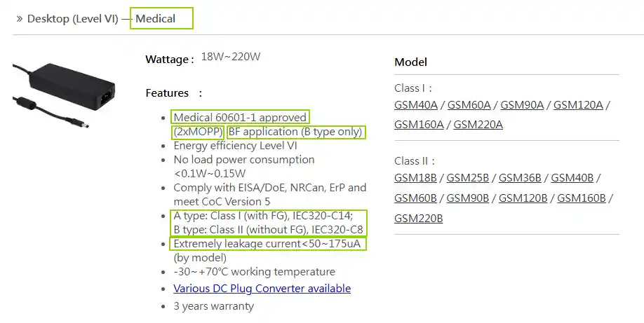Open the GSM25B model link
The height and width of the screenshot is (323, 644).
pyautogui.click(x=468, y=178)
